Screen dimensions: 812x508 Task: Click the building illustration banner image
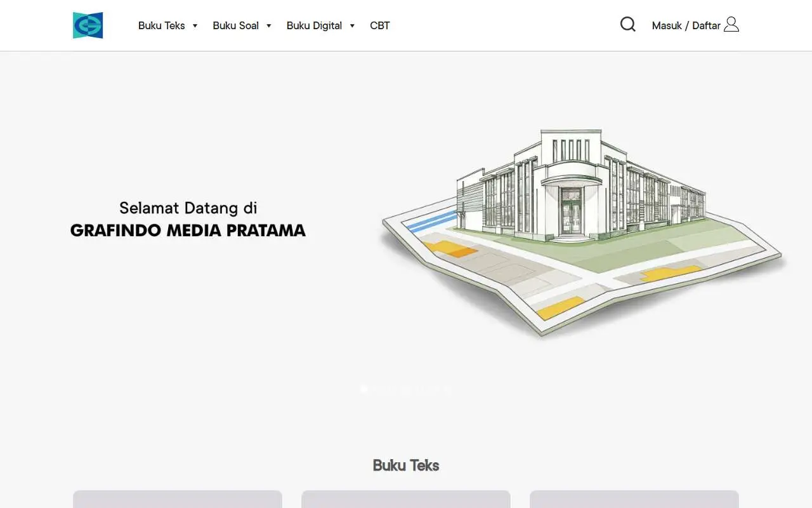point(584,232)
